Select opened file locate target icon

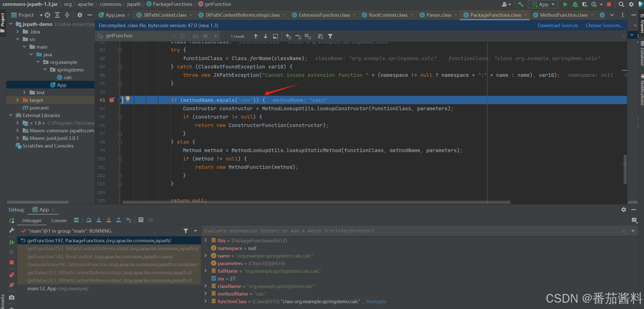(x=47, y=15)
